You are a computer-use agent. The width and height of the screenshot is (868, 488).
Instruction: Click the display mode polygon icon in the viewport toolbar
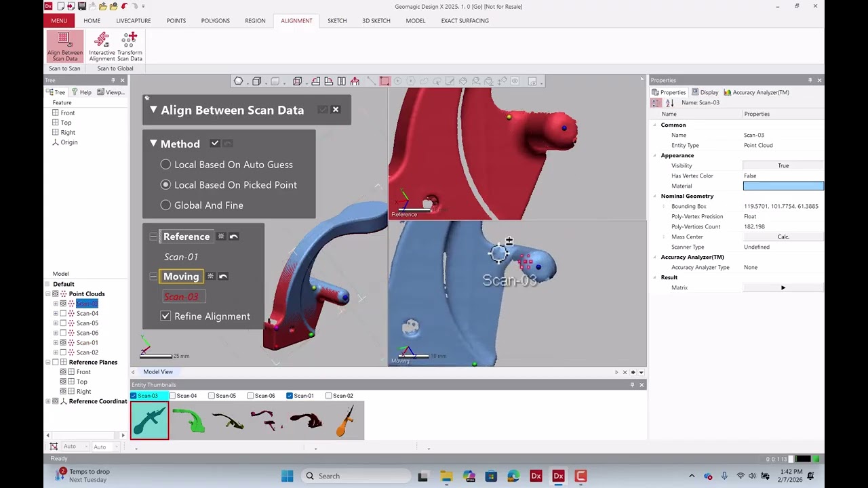(x=239, y=81)
